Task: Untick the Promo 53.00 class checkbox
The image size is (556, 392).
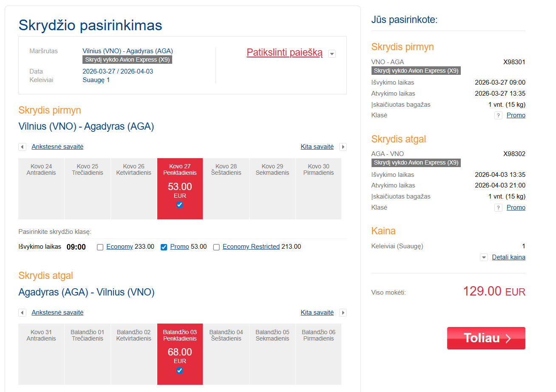Action: (x=164, y=247)
